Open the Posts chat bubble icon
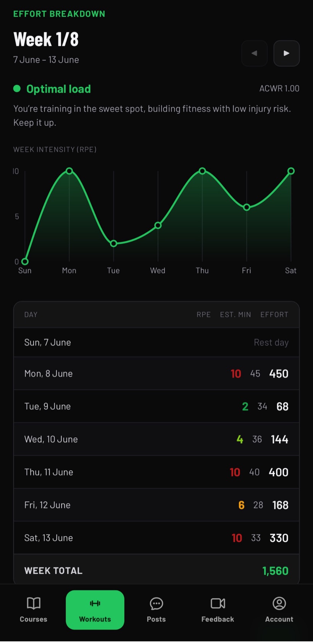This screenshot has height=644, width=313. click(x=156, y=603)
